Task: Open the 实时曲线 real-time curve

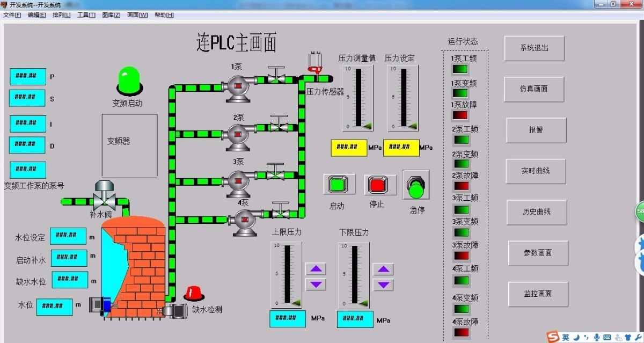Action: pyautogui.click(x=536, y=171)
